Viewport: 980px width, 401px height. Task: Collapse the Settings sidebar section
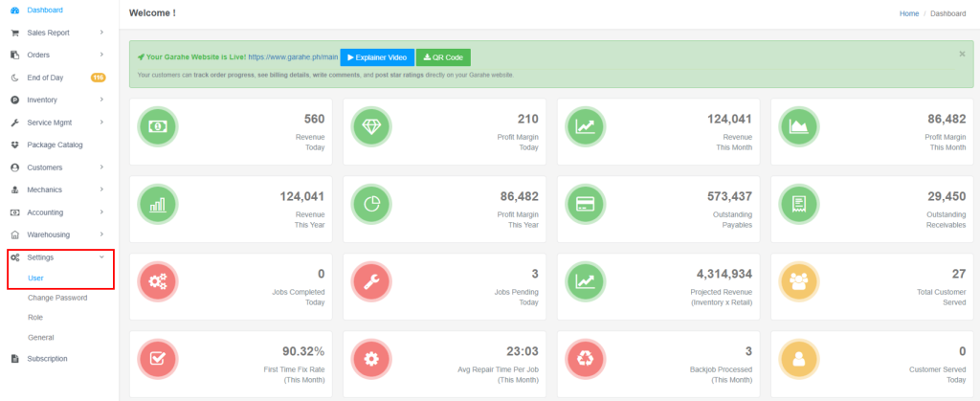click(57, 257)
